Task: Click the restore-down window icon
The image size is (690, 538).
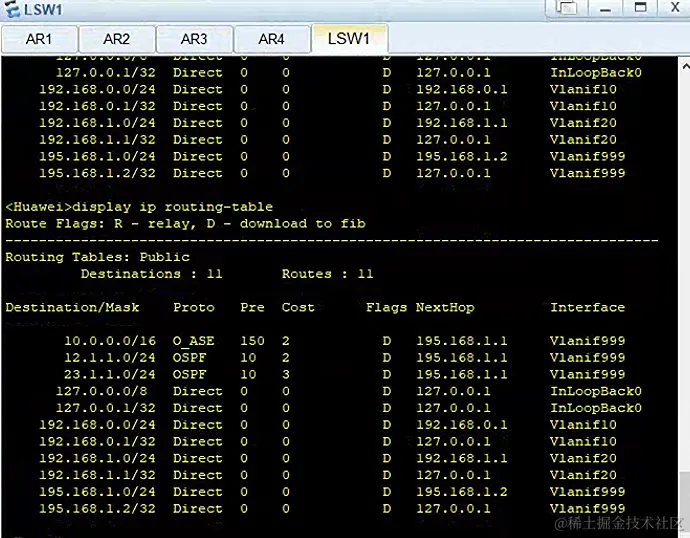Action: [566, 7]
